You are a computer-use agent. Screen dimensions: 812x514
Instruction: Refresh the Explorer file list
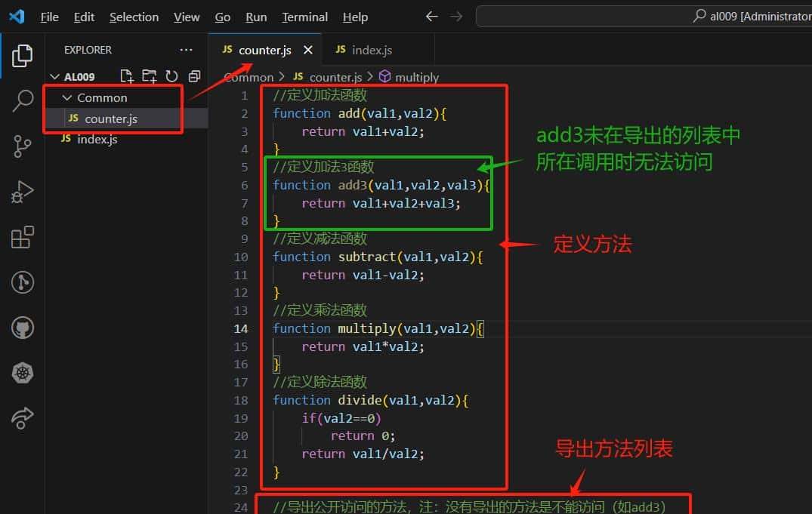[172, 75]
